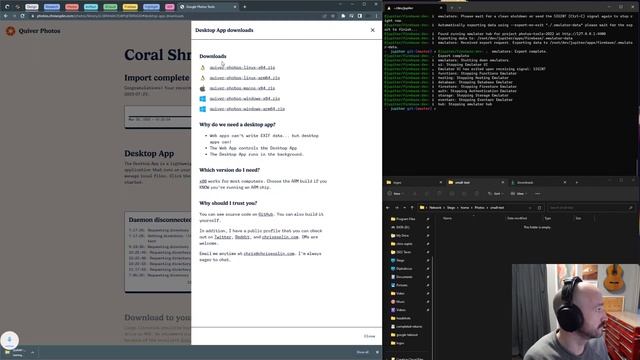Screen dimensions: 640x360
Task: Close the browser downloads bar
Action: pyautogui.click(x=377, y=352)
